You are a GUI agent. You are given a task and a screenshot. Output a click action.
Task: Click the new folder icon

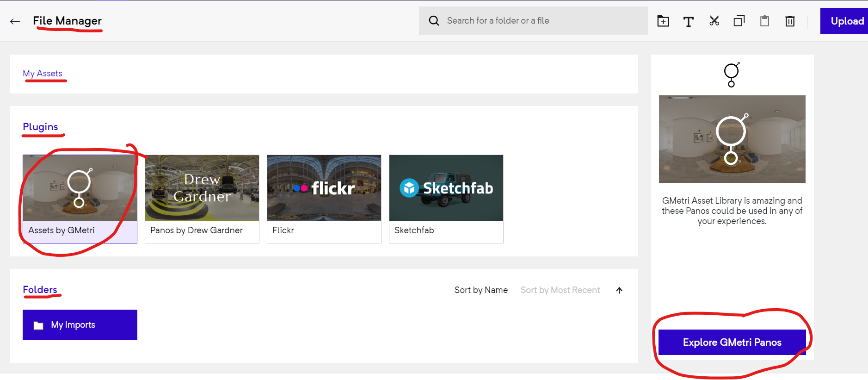(663, 21)
